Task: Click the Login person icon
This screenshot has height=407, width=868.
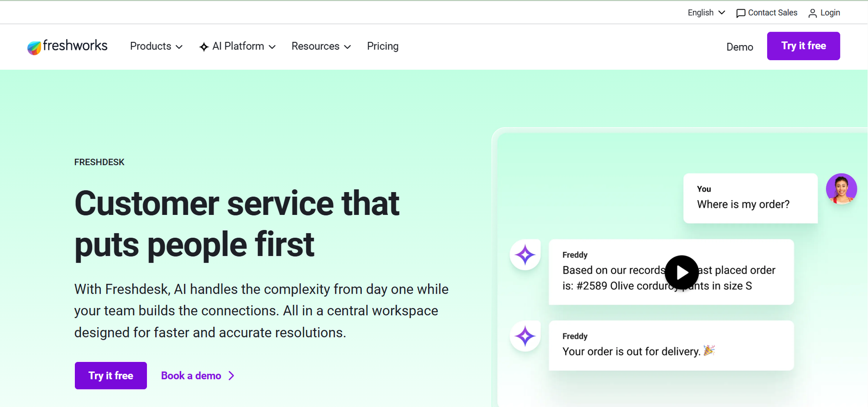Action: (x=812, y=13)
